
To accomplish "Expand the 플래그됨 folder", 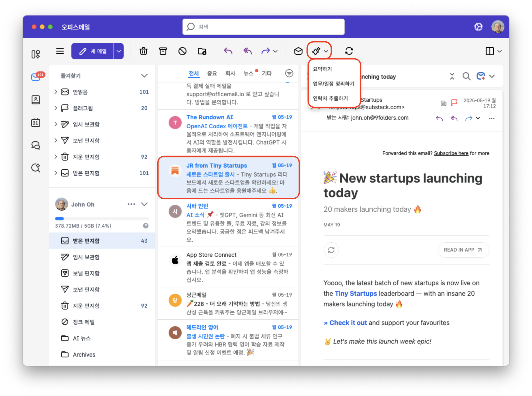I will point(56,108).
